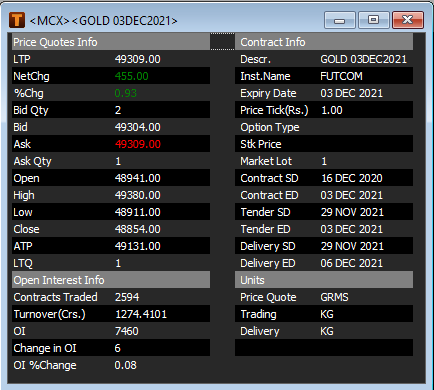Viewport: 434px width, 390px height.
Task: Click the Low price 48911.00
Action: pyautogui.click(x=138, y=212)
